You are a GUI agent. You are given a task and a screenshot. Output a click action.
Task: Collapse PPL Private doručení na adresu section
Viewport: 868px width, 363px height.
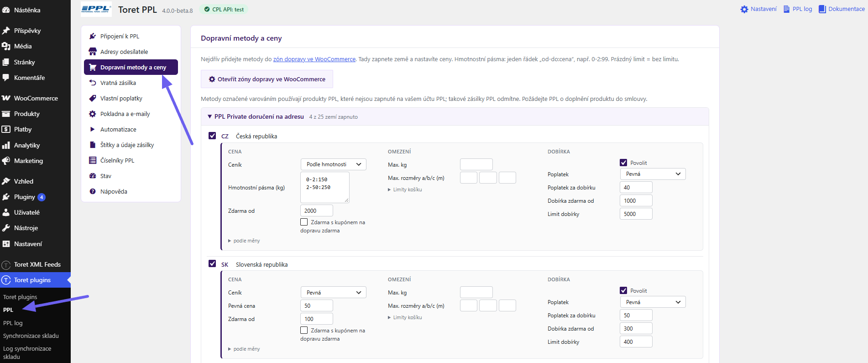[455, 116]
